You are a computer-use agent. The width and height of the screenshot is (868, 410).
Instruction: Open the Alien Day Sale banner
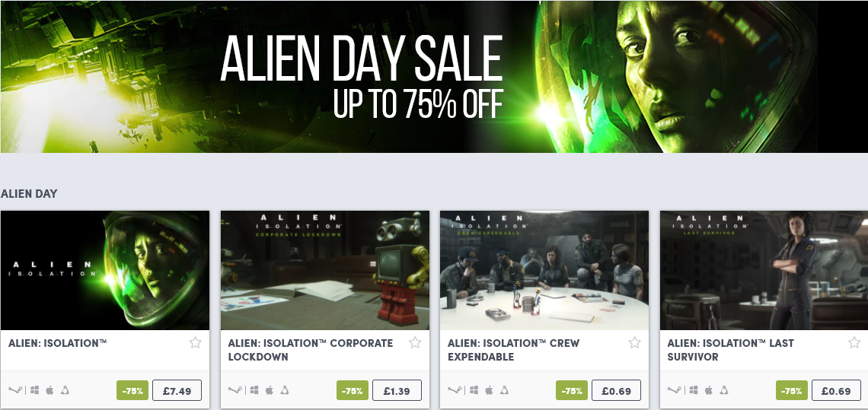(x=434, y=76)
